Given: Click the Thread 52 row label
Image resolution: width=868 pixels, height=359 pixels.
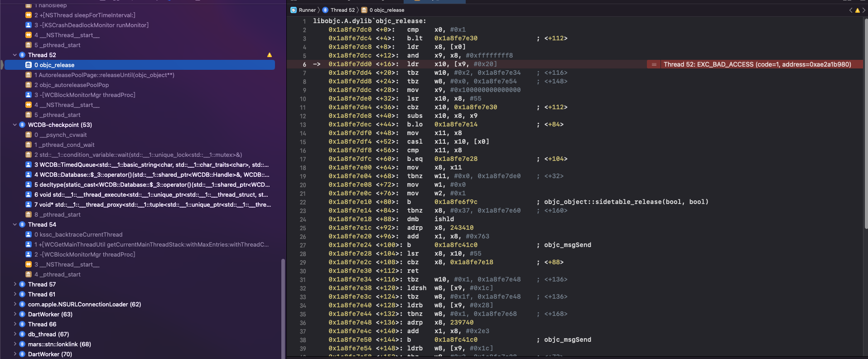Looking at the screenshot, I should point(42,55).
